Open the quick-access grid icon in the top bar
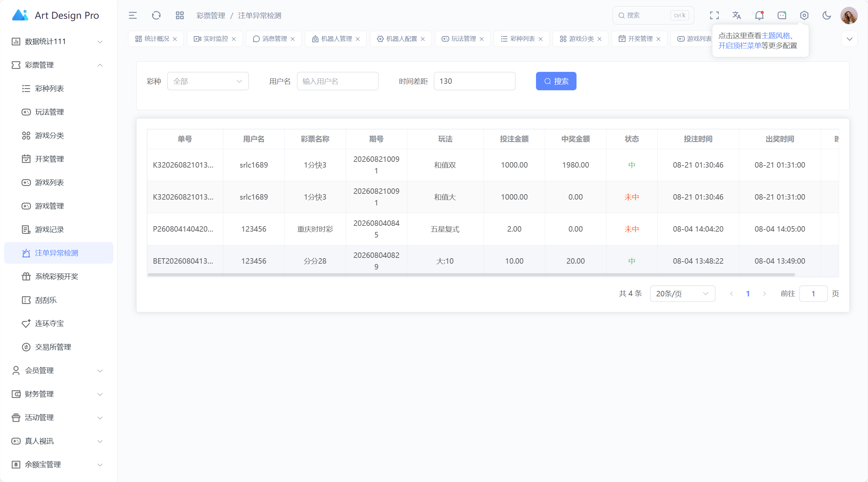 (x=180, y=15)
